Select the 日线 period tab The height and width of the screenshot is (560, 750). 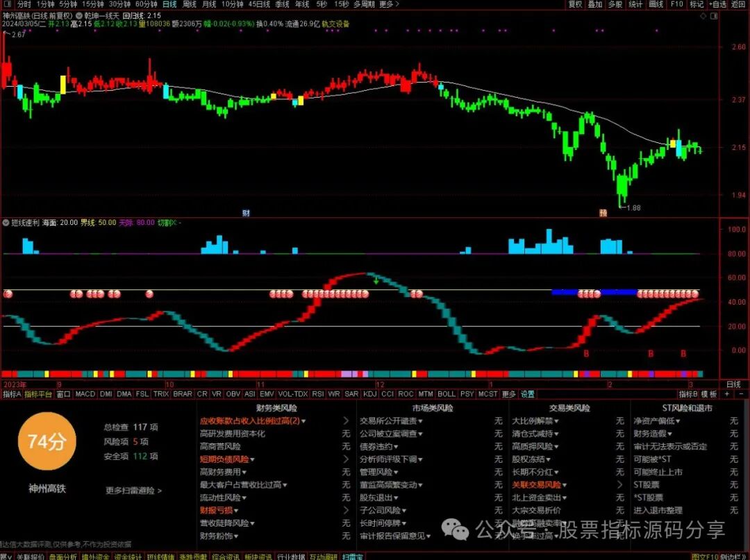click(x=169, y=4)
